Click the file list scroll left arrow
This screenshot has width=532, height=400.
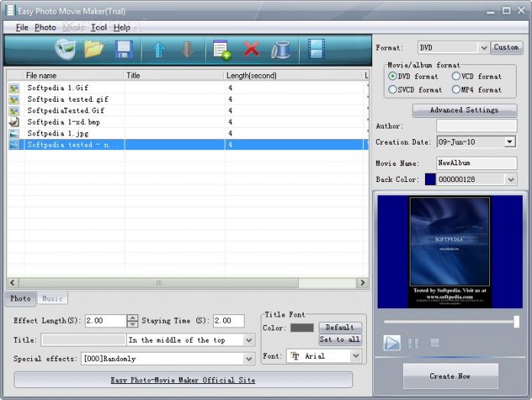(x=12, y=283)
